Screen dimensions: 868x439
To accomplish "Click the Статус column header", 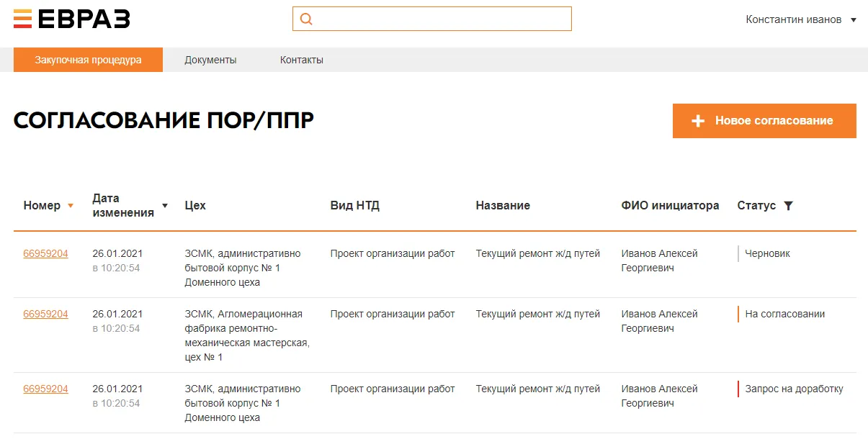I will pos(756,206).
